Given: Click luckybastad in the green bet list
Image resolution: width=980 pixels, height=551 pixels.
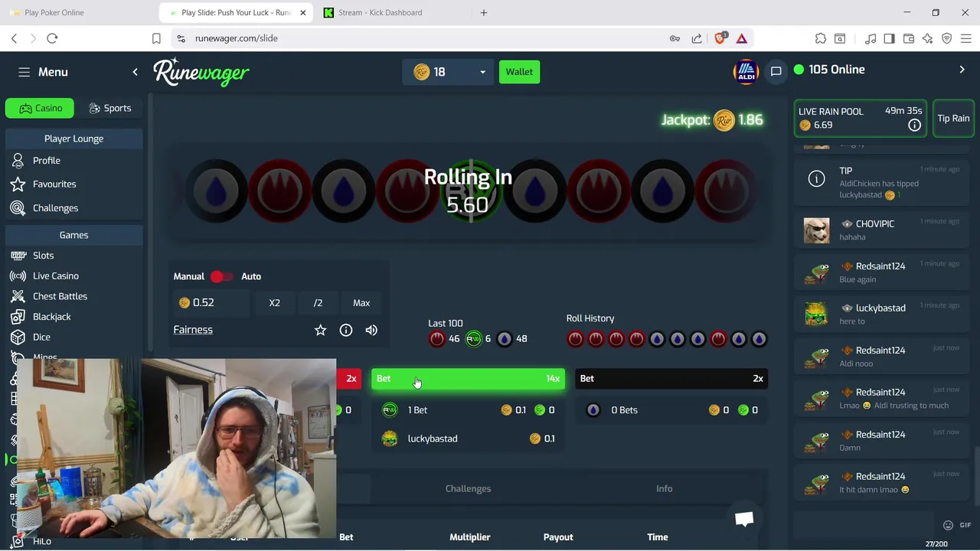Looking at the screenshot, I should click(x=433, y=439).
